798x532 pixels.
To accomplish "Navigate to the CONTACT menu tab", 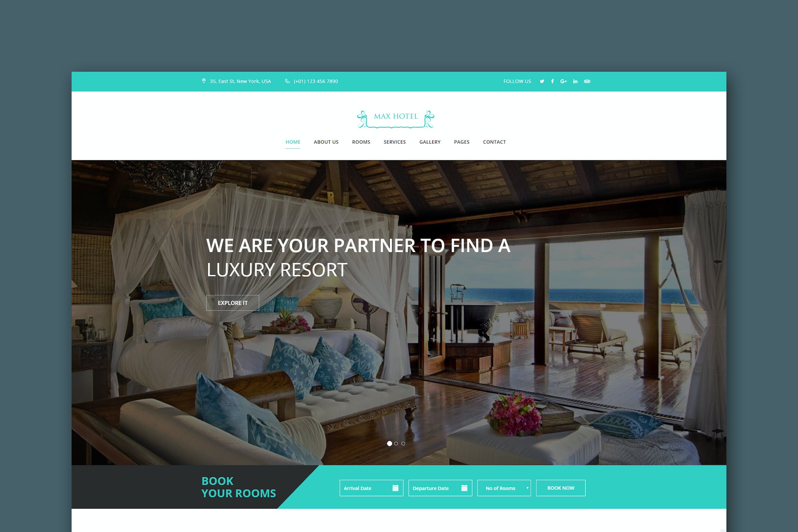I will (x=494, y=142).
